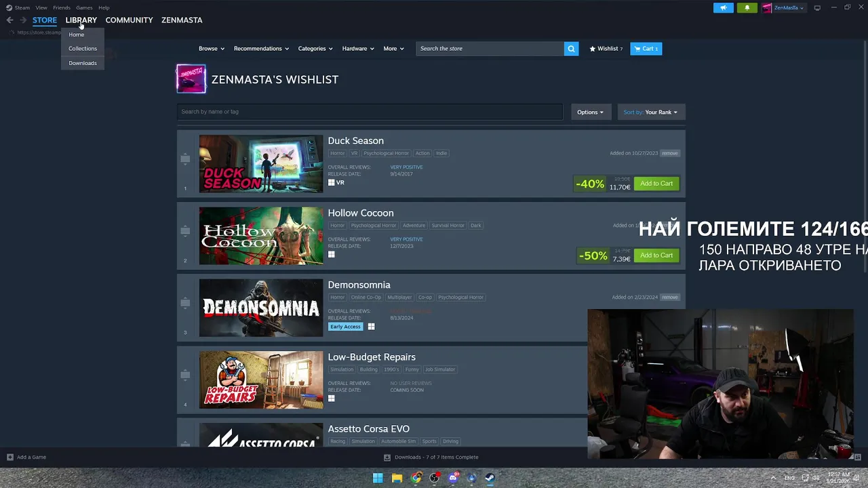Click the announcements megaphone icon
Viewport: 868px width, 488px height.
tap(724, 8)
